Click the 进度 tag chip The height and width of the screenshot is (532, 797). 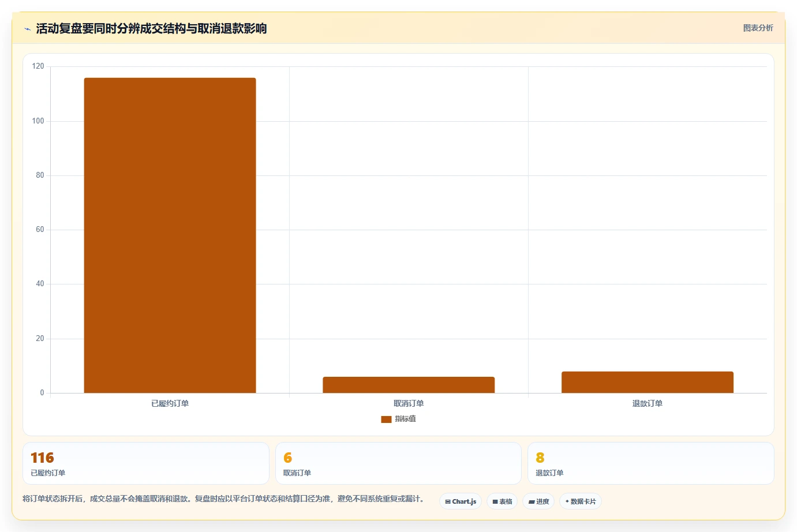(x=538, y=501)
